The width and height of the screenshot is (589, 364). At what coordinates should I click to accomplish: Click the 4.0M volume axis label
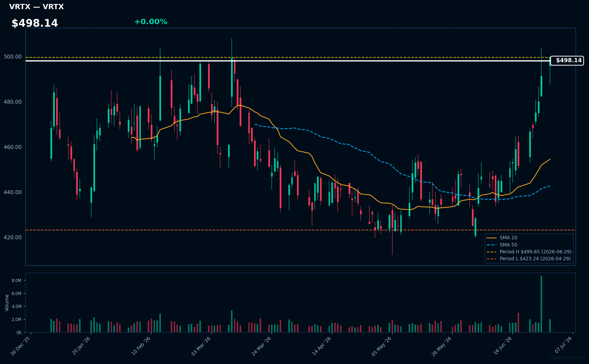tap(17, 306)
